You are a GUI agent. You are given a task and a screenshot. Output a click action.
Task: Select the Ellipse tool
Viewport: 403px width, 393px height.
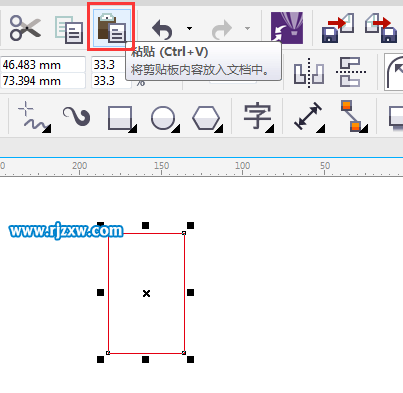(x=165, y=118)
